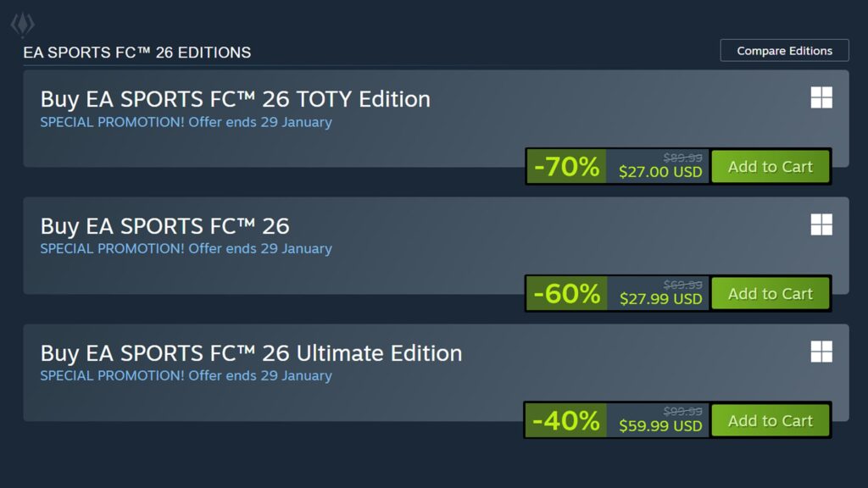Image resolution: width=868 pixels, height=488 pixels.
Task: Click TOTY Edition special promotion text
Action: coord(186,122)
